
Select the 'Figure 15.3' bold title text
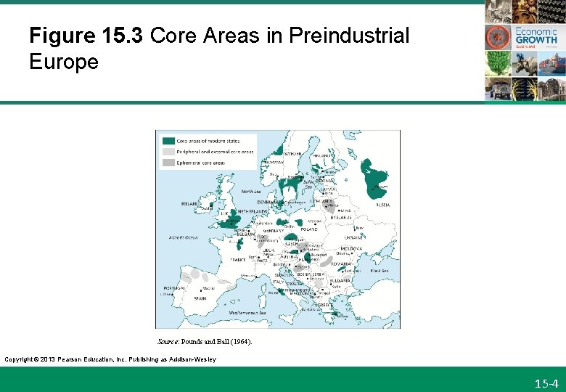pos(86,36)
